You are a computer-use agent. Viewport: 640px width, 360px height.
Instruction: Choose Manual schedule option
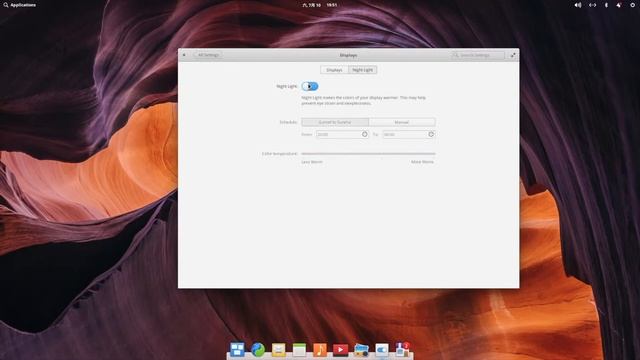coord(402,122)
